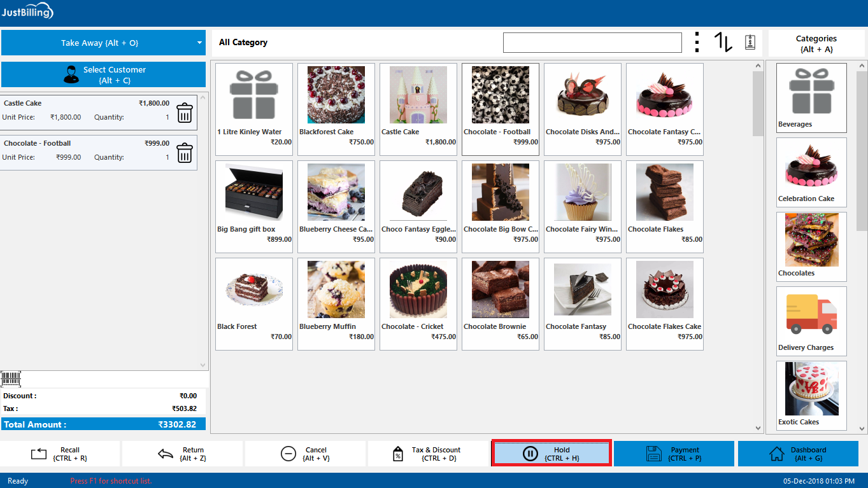
Task: Cancel the current bill
Action: coord(305,454)
